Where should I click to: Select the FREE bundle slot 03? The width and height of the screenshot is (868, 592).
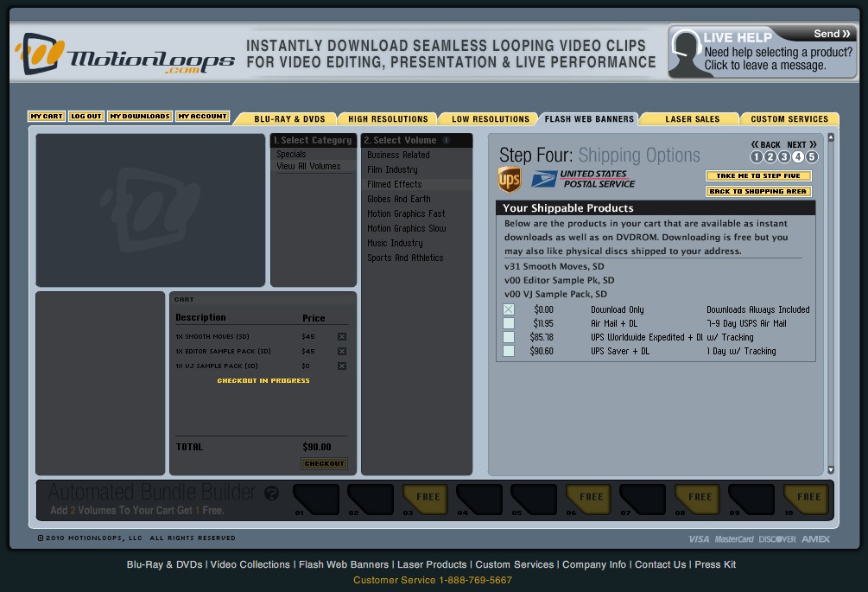(x=425, y=499)
